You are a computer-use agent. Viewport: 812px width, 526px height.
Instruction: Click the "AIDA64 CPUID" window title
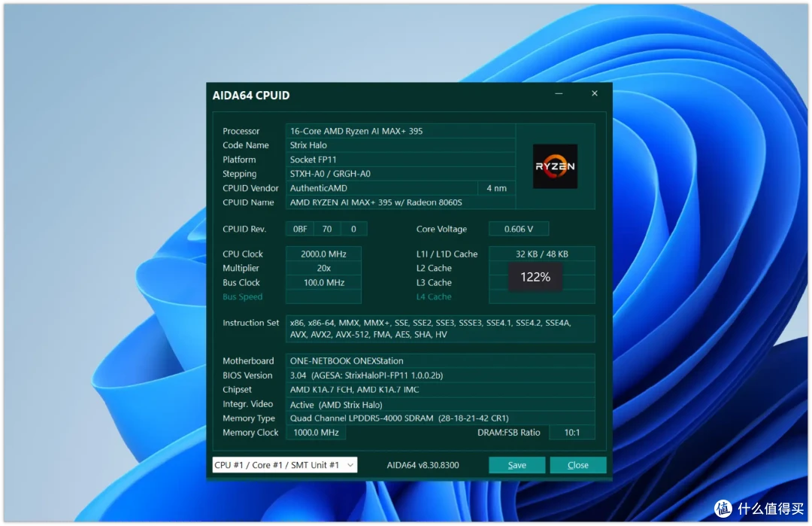click(x=251, y=96)
